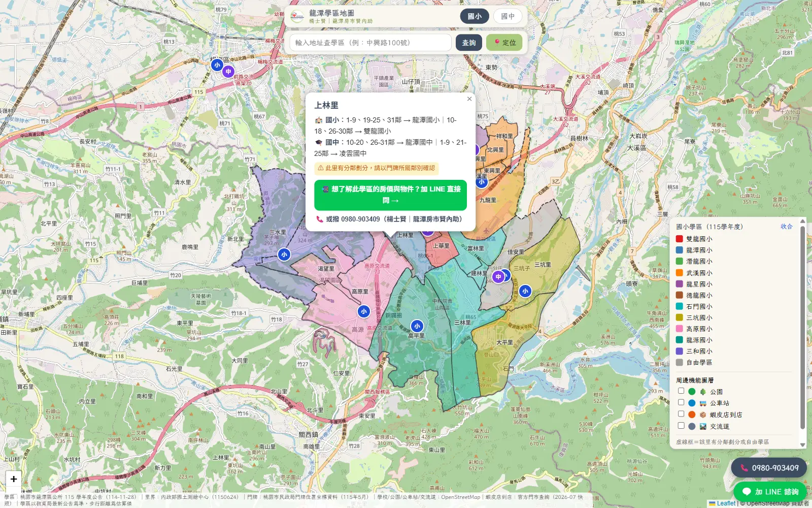Click the green dot beside 公園
The image size is (812, 508).
[692, 392]
